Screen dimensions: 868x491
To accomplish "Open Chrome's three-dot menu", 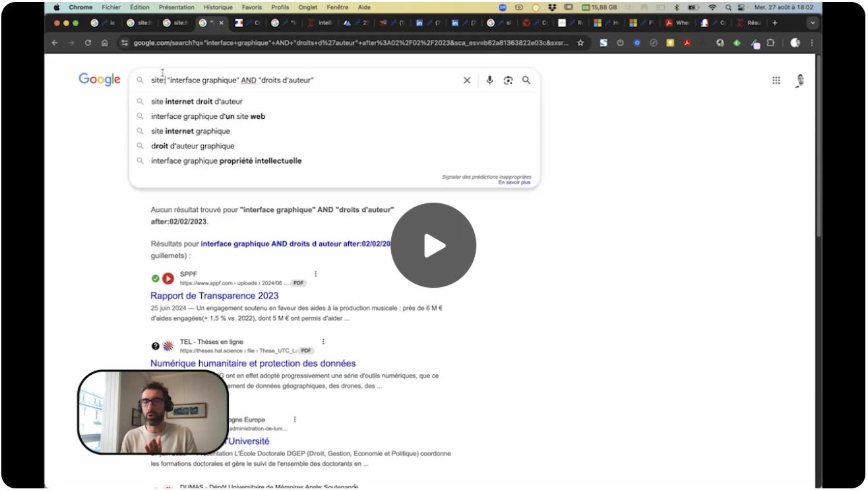I will (x=812, y=43).
